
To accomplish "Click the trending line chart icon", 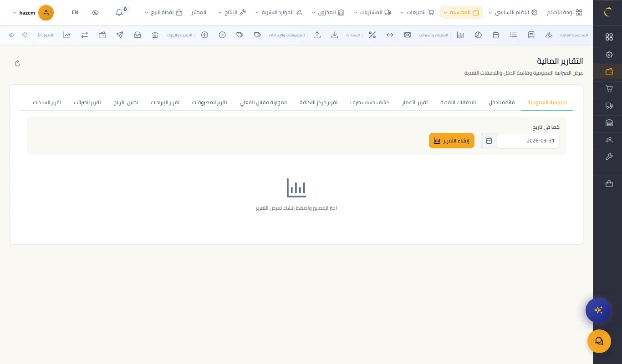I will pyautogui.click(x=67, y=35).
